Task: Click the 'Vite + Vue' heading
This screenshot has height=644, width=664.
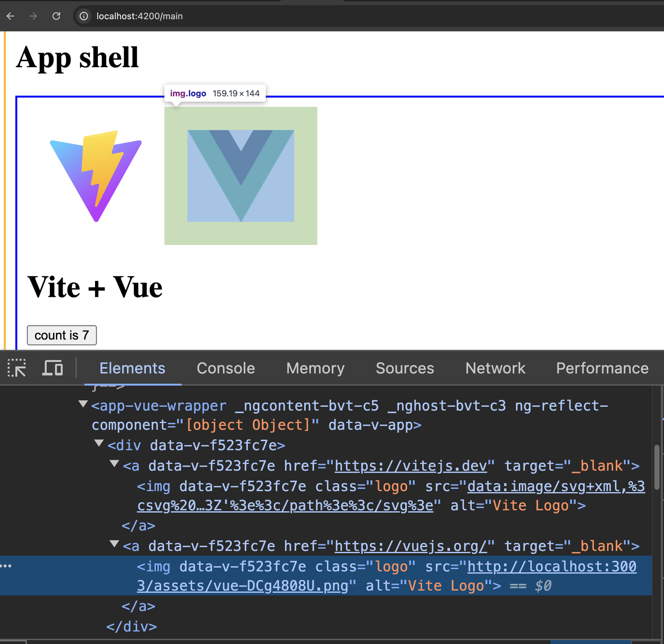Action: pyautogui.click(x=95, y=287)
